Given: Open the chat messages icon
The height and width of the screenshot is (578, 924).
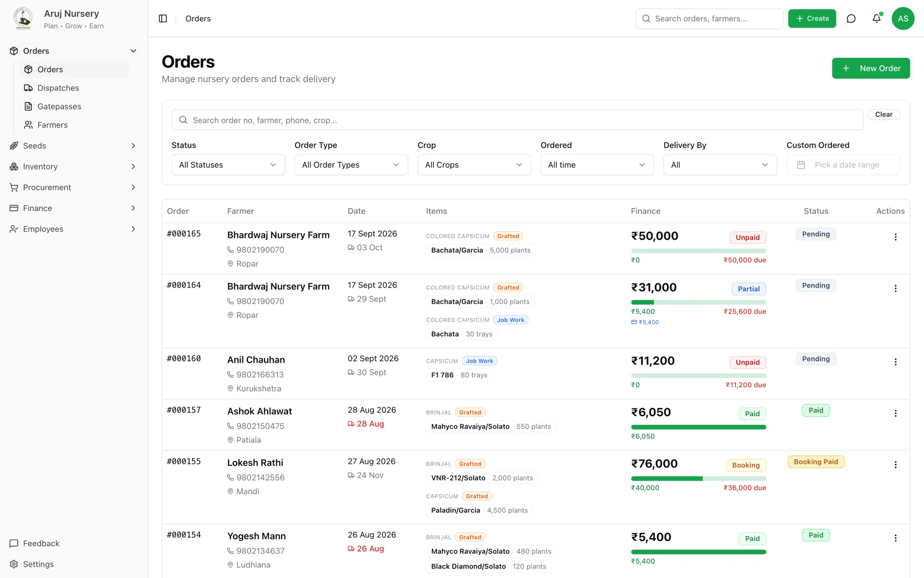Looking at the screenshot, I should [851, 18].
